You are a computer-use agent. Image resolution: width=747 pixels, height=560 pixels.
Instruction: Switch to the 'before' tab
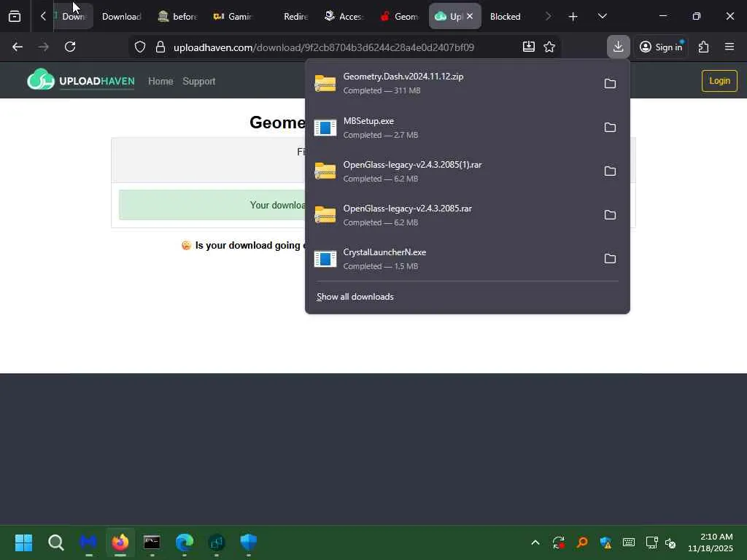pyautogui.click(x=178, y=16)
